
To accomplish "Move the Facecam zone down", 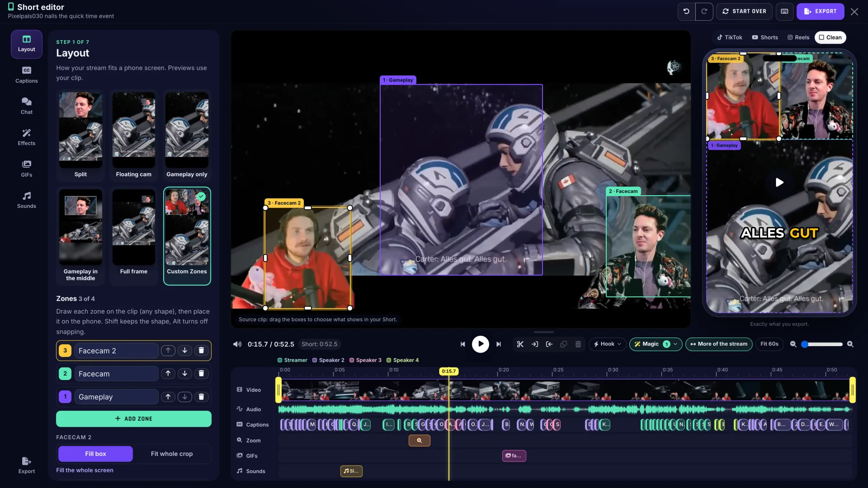I will [185, 373].
